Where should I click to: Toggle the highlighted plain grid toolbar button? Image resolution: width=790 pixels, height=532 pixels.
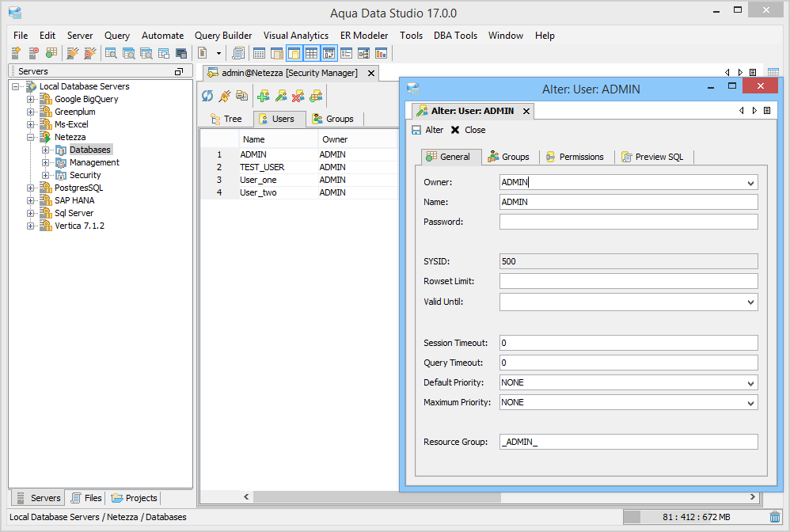pyautogui.click(x=311, y=53)
